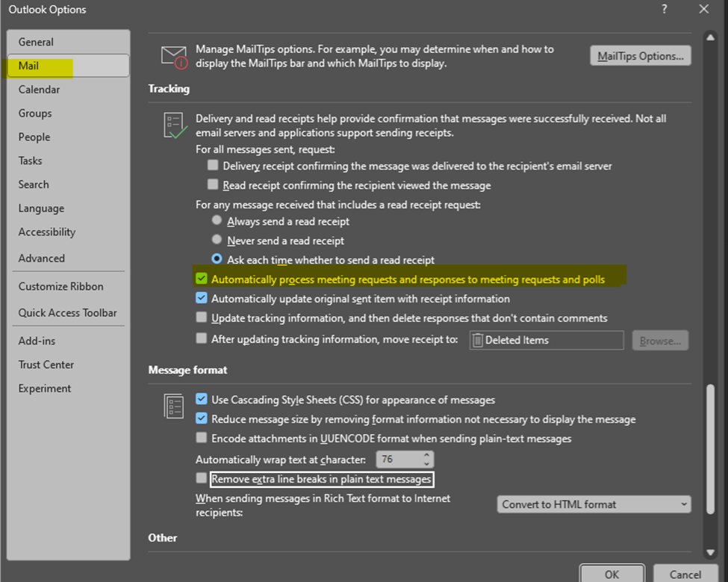This screenshot has width=728, height=582.
Task: Decrease the wrap text character value
Action: coord(426,463)
